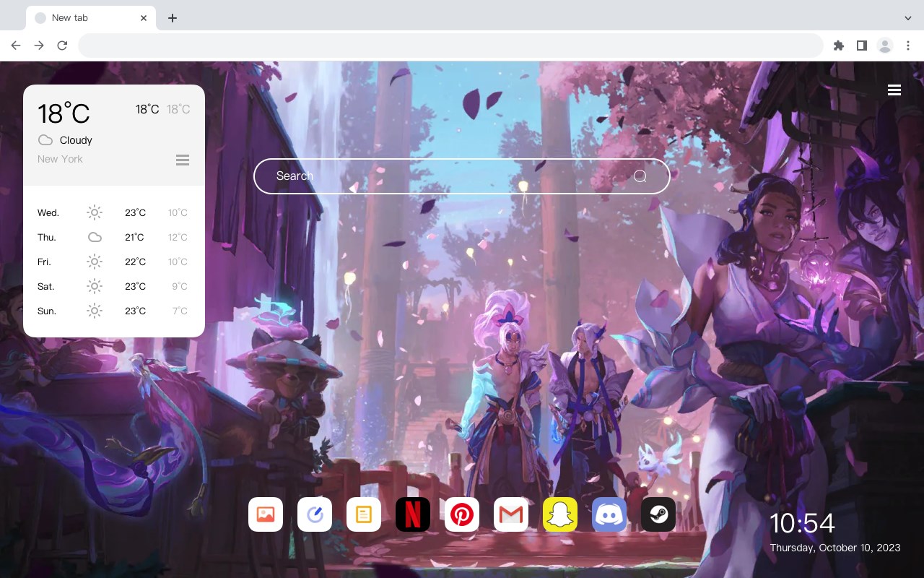Viewport: 924px width, 578px height.
Task: Open the Snapchat shortcut
Action: coord(560,514)
